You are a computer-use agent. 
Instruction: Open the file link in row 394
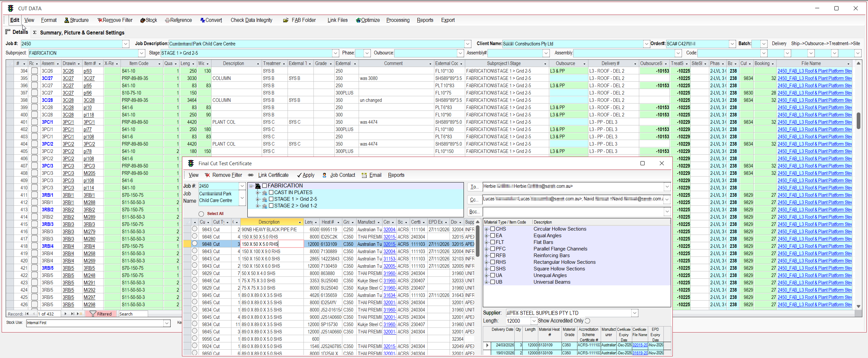pyautogui.click(x=815, y=71)
